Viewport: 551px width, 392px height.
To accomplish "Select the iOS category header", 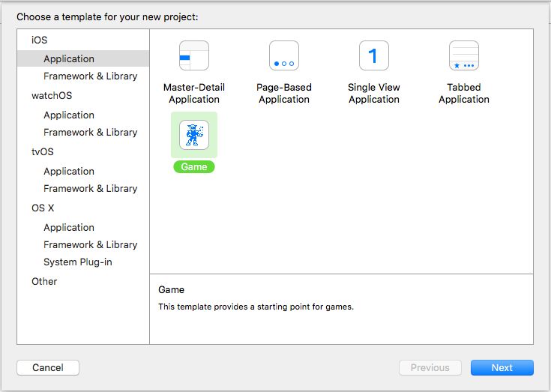I will [39, 40].
